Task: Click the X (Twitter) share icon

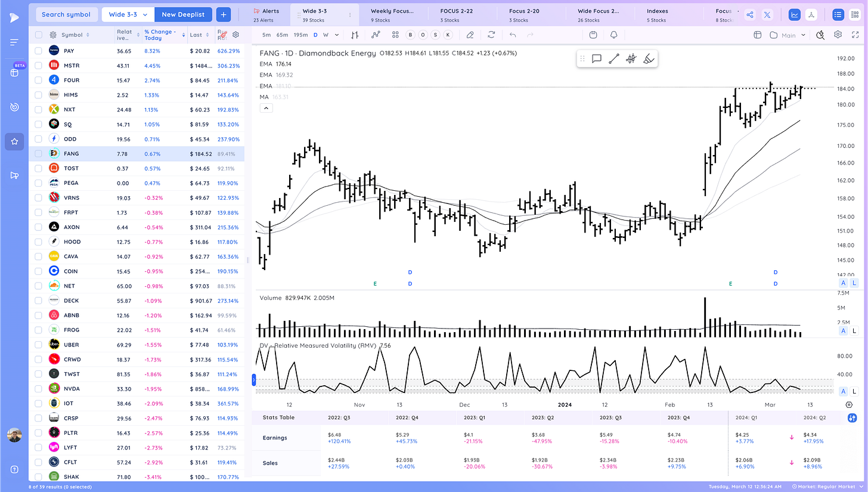Action: click(767, 14)
